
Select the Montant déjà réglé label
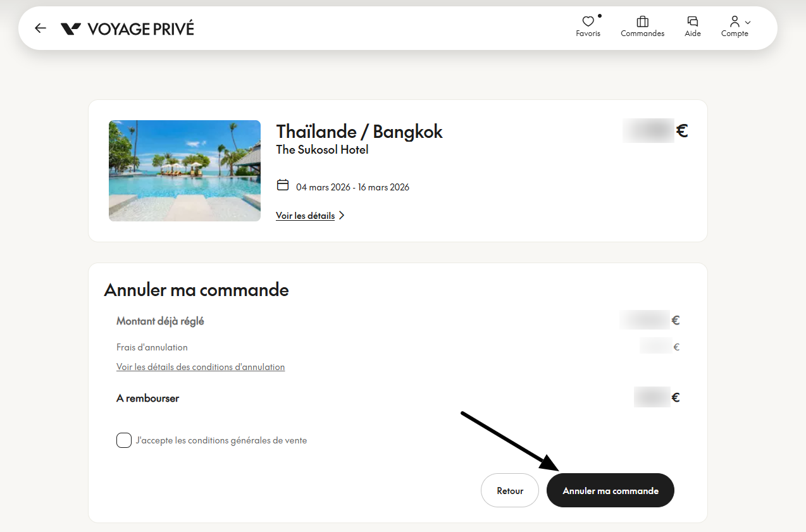tap(160, 321)
